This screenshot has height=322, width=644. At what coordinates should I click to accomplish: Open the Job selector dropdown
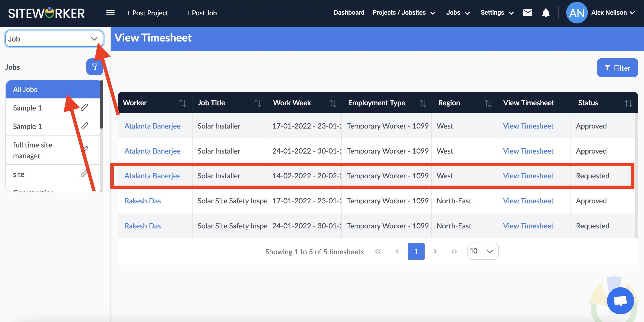tap(54, 39)
